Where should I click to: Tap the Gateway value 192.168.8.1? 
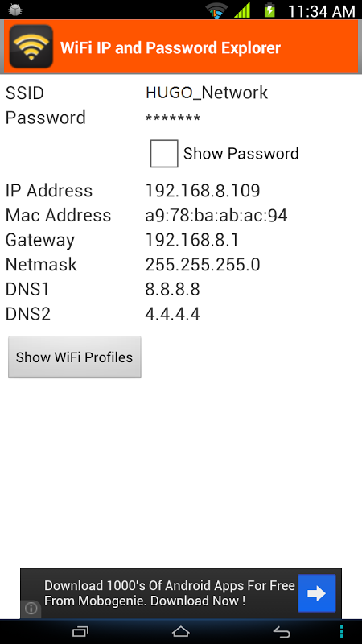[192, 240]
